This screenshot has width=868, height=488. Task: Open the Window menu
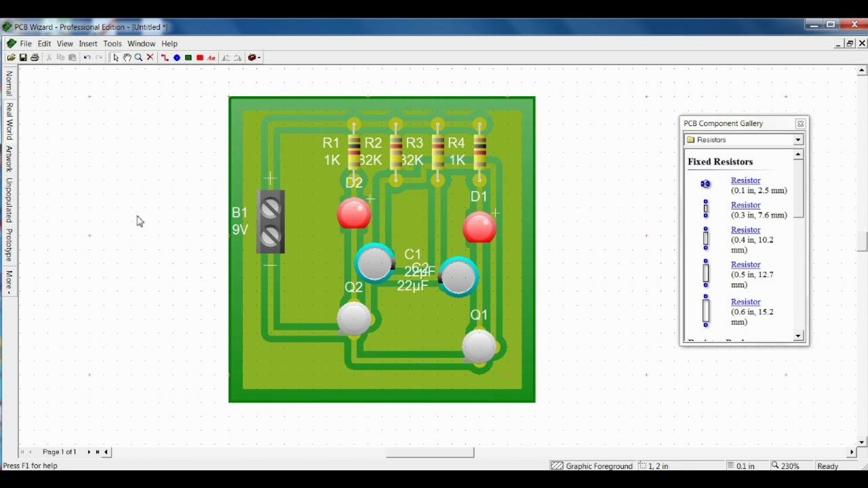pyautogui.click(x=141, y=43)
